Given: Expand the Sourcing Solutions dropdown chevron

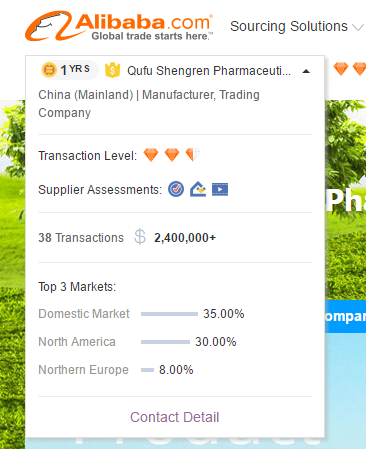Looking at the screenshot, I should 358,27.
